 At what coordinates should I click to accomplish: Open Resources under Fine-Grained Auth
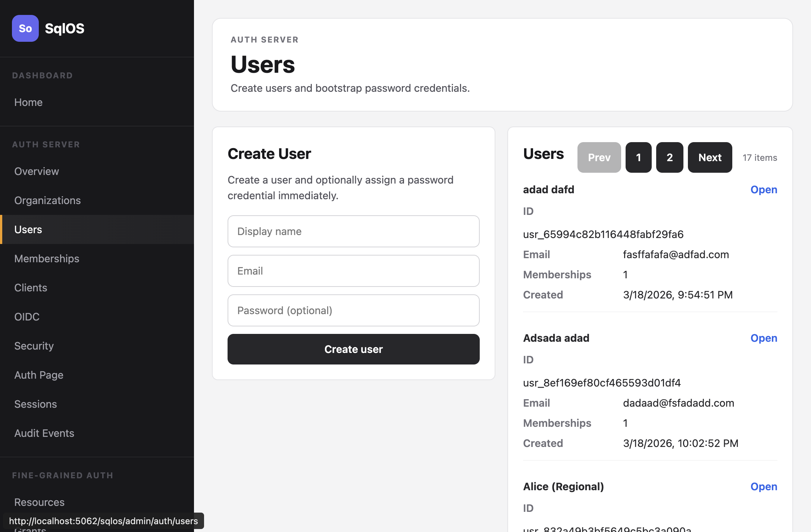[x=39, y=502]
